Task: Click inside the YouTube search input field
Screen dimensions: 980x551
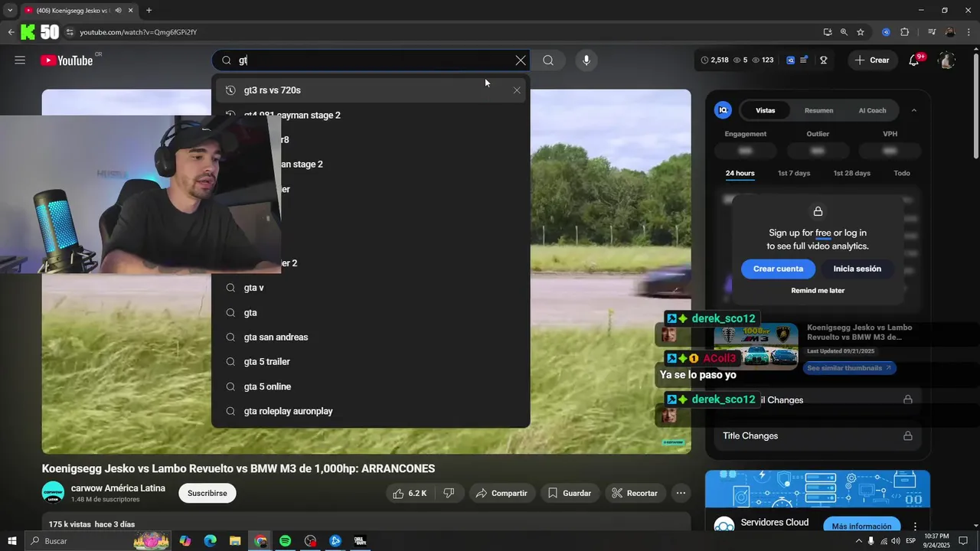Action: point(371,60)
